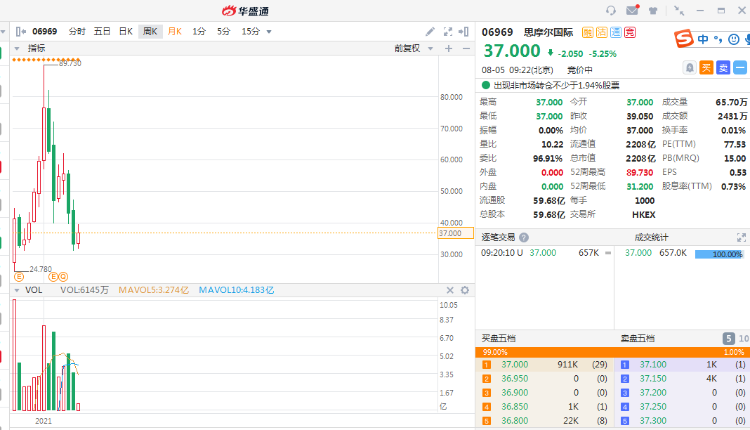Open the VOL indicator settings gear
Image resolution: width=750 pixels, height=430 pixels.
[465, 290]
